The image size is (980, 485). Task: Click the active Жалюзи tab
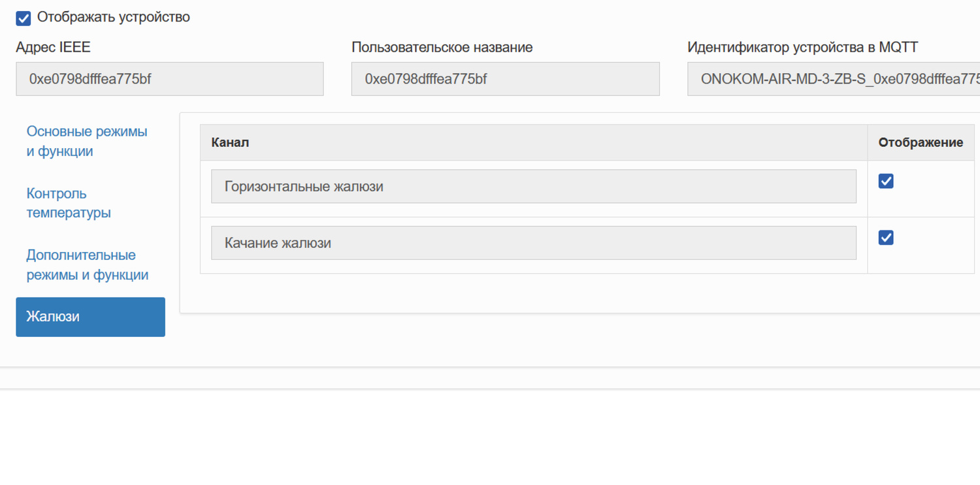pos(90,317)
